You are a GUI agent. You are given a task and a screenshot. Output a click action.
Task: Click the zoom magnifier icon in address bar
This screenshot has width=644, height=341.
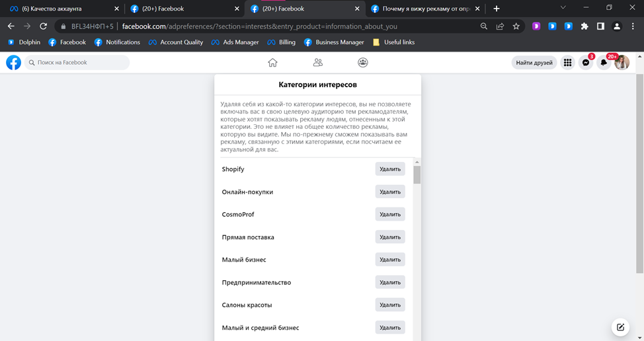coord(484,26)
